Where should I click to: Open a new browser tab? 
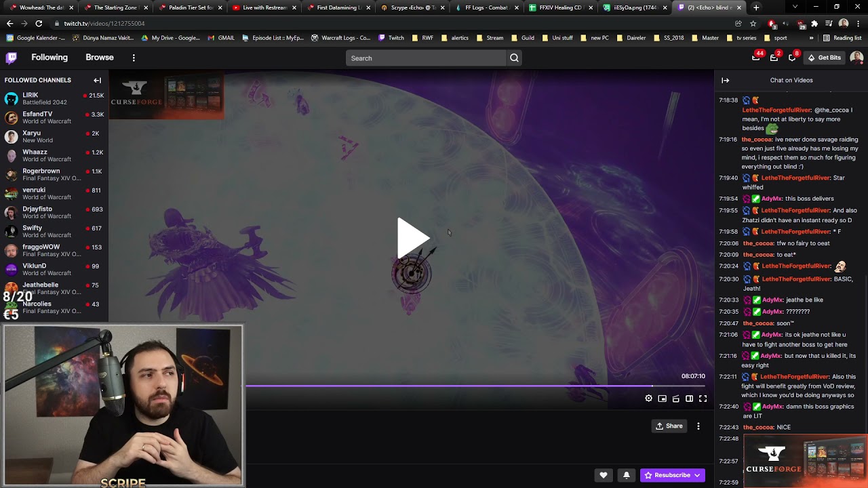click(756, 7)
